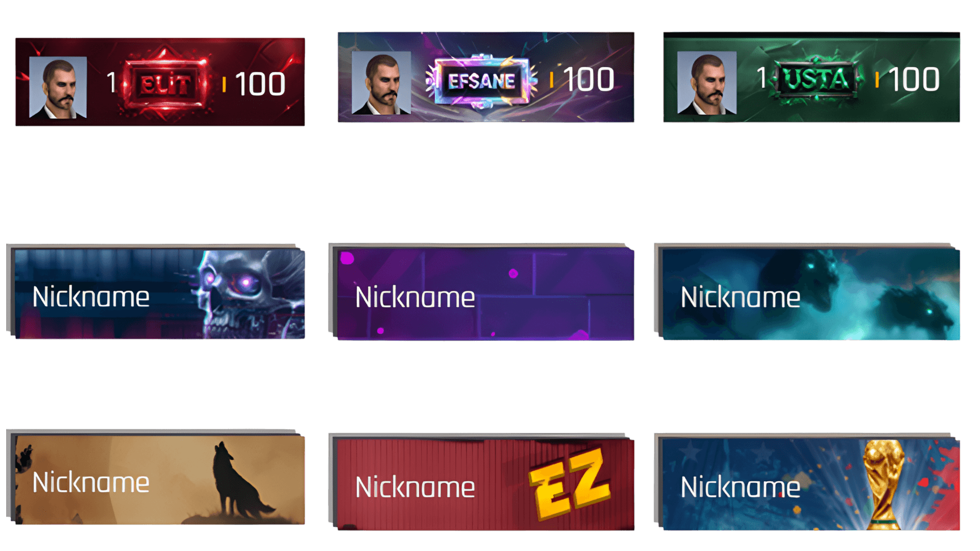Viewport: 980px width, 551px height.
Task: Click Nickname text on teal mist banner
Action: (740, 297)
